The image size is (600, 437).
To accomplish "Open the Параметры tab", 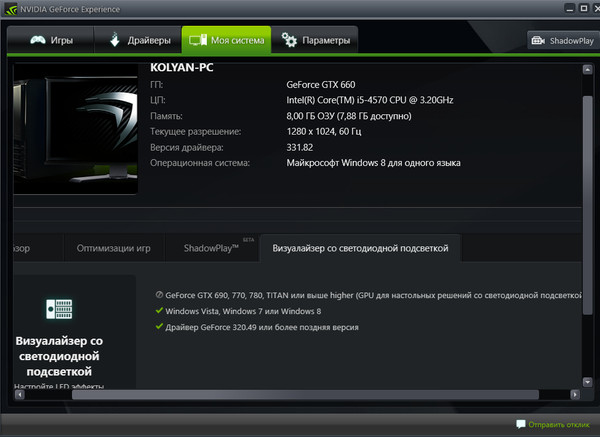I will click(315, 40).
